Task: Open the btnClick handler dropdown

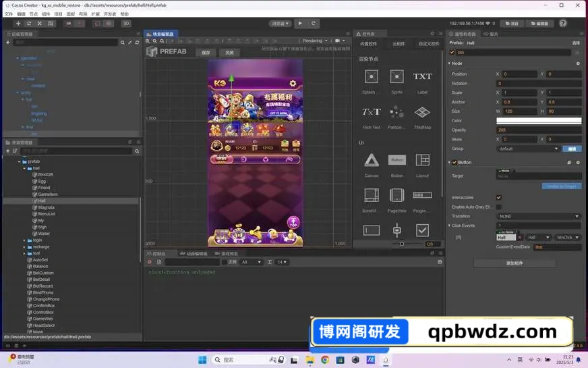Action: [x=567, y=237]
